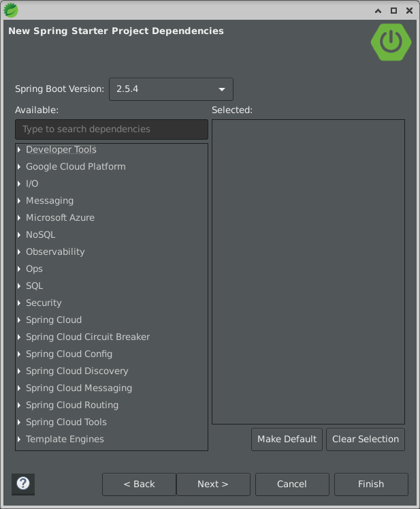
Task: Expand Spring Cloud Circuit Breaker arrow
Action: pyautogui.click(x=19, y=337)
